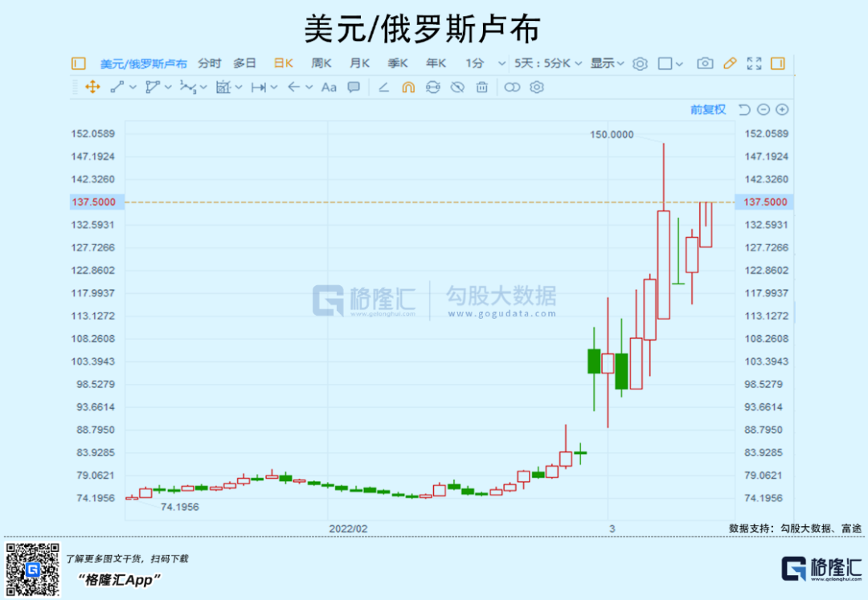Select the line segment drawing tool
This screenshot has width=868, height=600.
click(x=117, y=87)
